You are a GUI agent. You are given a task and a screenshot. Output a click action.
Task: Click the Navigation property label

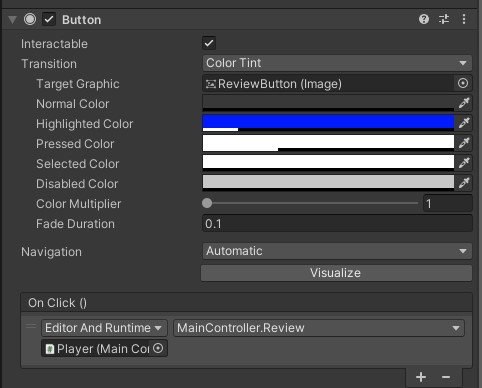point(51,252)
